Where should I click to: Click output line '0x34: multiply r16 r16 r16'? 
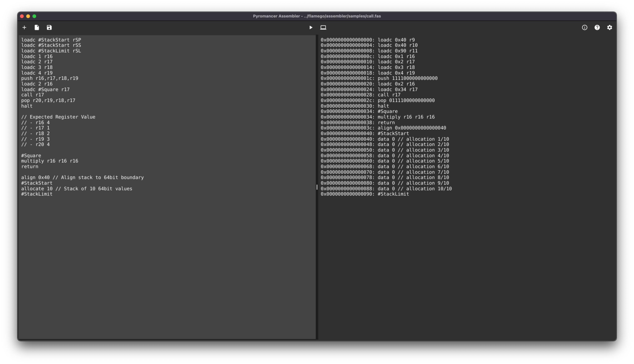[x=378, y=117]
